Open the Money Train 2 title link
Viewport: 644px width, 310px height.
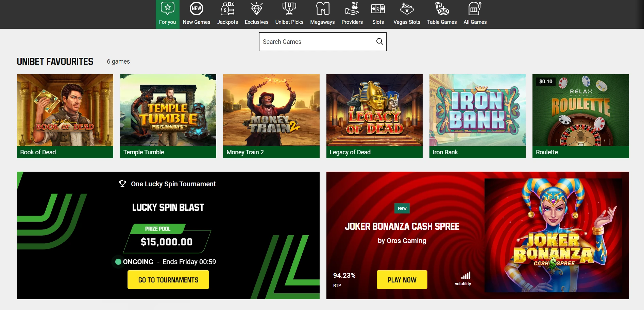click(245, 152)
